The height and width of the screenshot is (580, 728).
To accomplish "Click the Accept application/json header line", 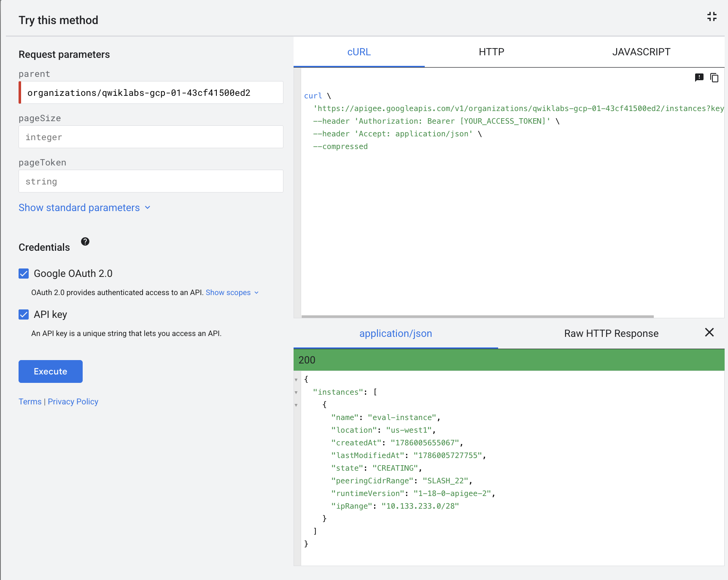I will click(x=397, y=134).
